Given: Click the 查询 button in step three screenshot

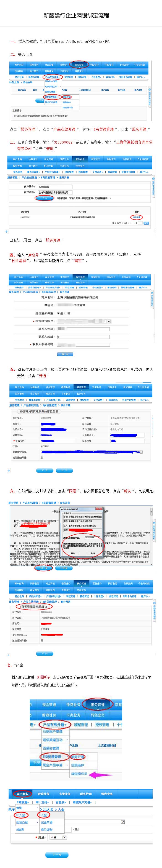Looking at the screenshot, I should pyautogui.click(x=45, y=198).
